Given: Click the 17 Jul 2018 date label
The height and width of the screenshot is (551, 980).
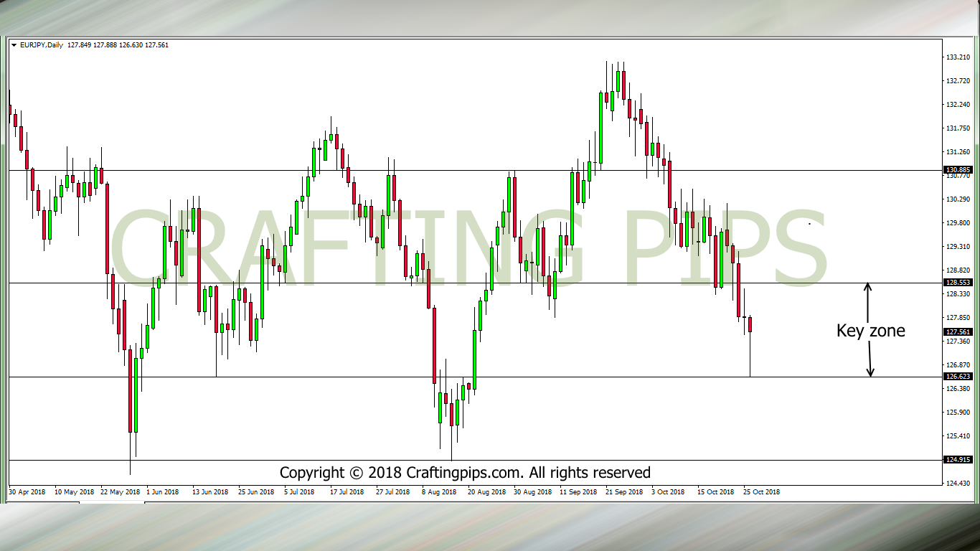Looking at the screenshot, I should [347, 492].
